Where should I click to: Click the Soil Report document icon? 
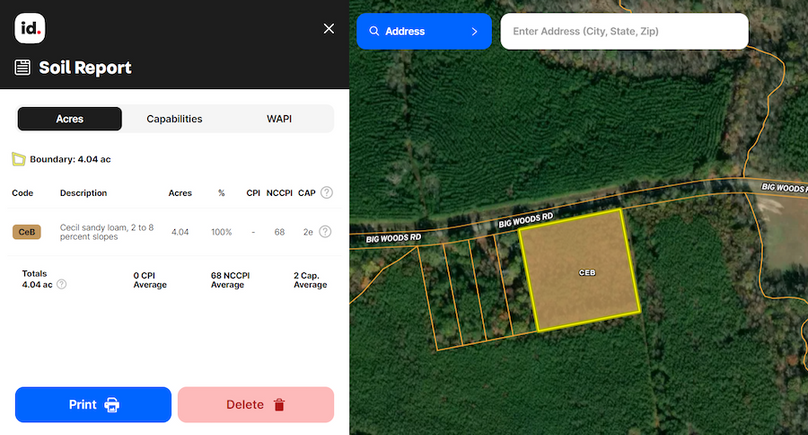tap(22, 68)
